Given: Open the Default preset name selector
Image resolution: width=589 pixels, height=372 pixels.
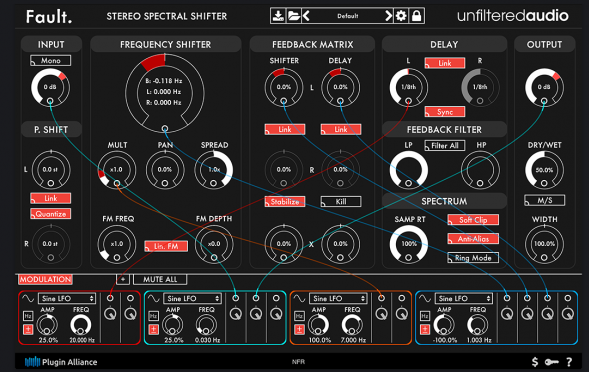Looking at the screenshot, I should (x=347, y=16).
